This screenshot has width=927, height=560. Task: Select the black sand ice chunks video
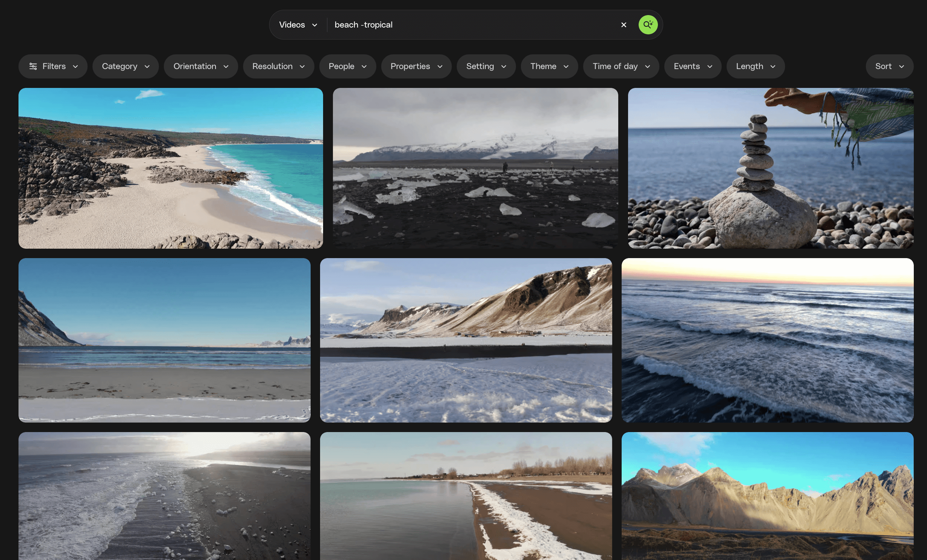click(475, 168)
